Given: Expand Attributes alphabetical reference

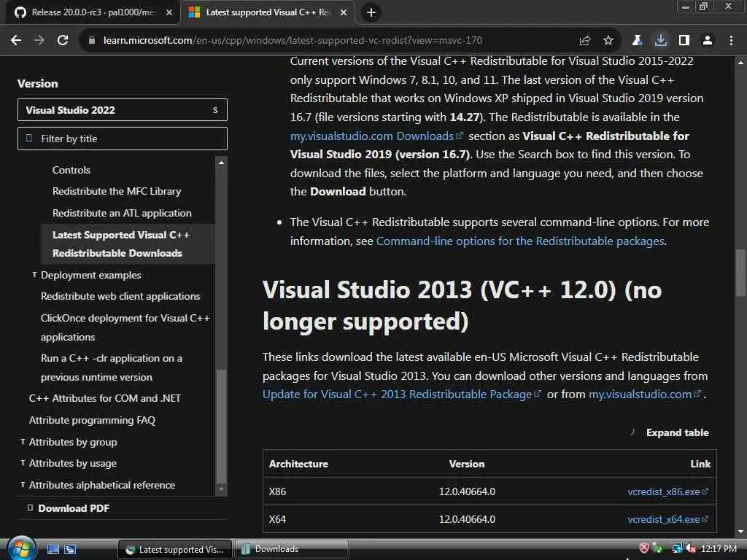Looking at the screenshot, I should tap(23, 485).
